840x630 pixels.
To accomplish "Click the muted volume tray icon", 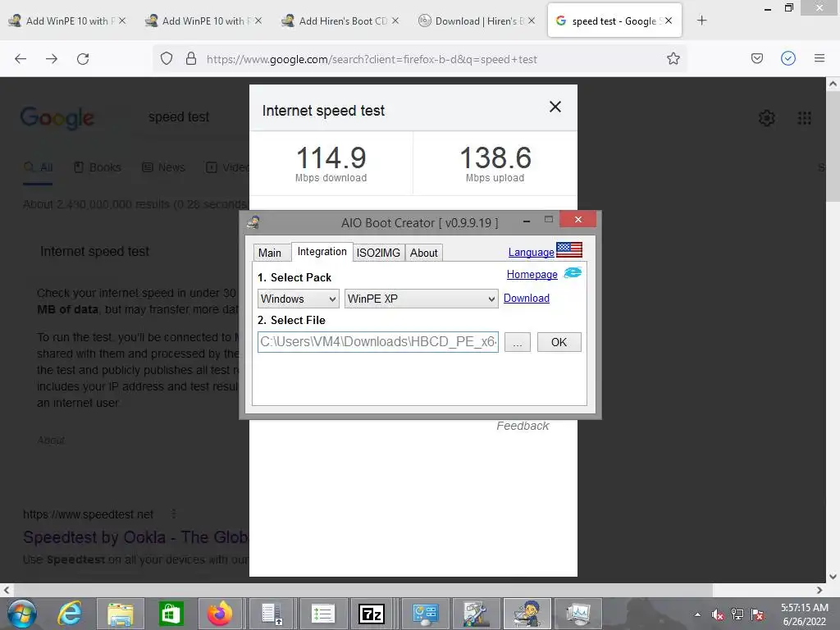I will point(717,614).
